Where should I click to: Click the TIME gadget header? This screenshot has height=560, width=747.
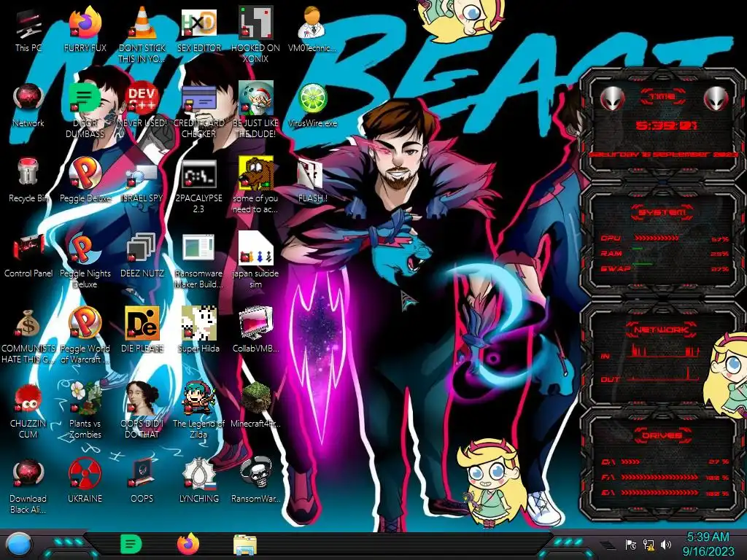pos(662,97)
